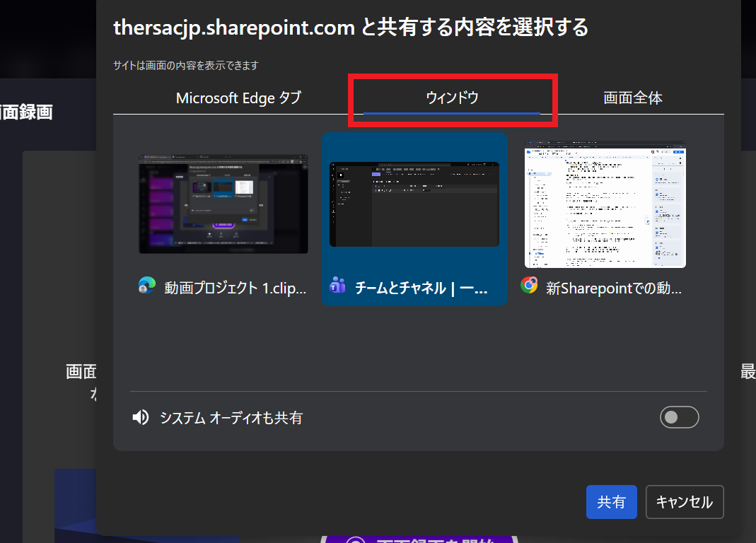Click the 新Sharepointでの動 window title text

(614, 288)
